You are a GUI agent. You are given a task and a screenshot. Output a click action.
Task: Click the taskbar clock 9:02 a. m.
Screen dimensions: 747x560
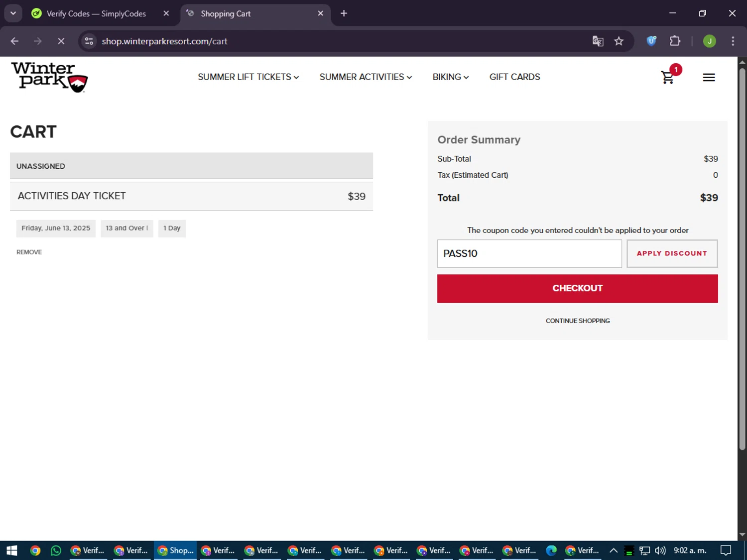click(x=690, y=550)
